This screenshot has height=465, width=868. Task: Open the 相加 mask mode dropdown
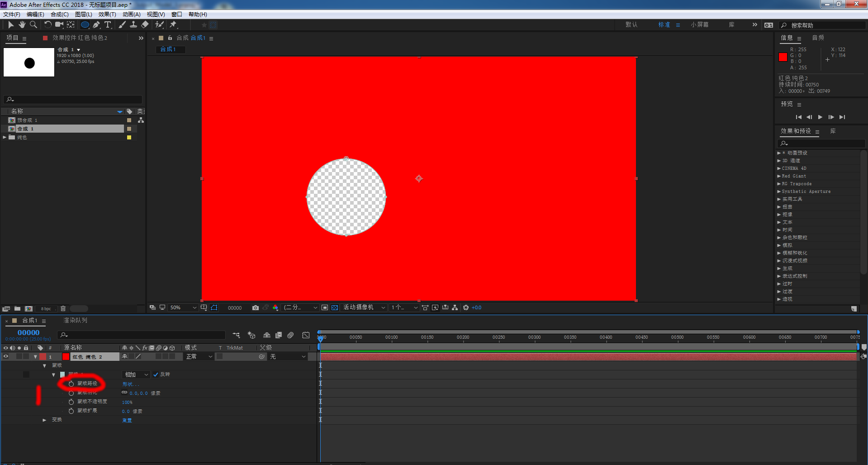coord(136,375)
